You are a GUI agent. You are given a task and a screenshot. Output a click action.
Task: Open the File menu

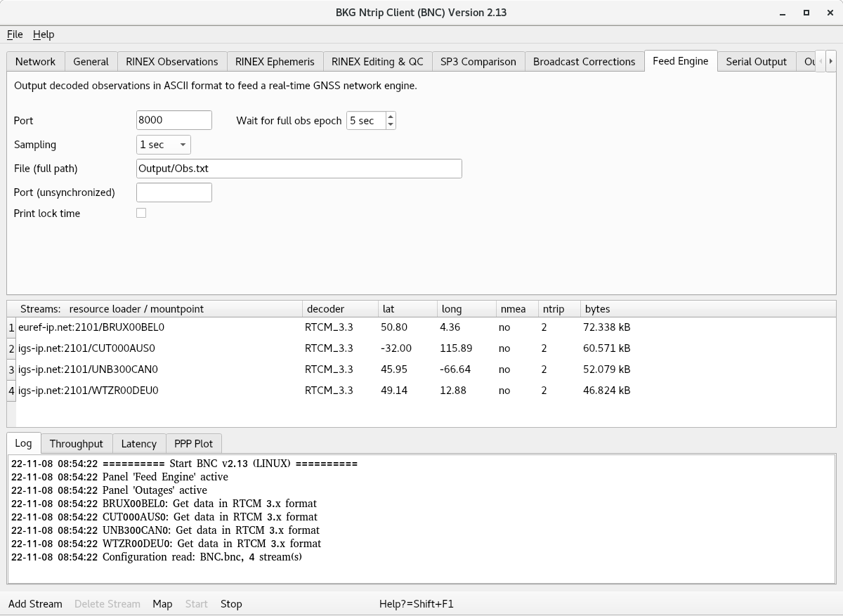point(15,34)
